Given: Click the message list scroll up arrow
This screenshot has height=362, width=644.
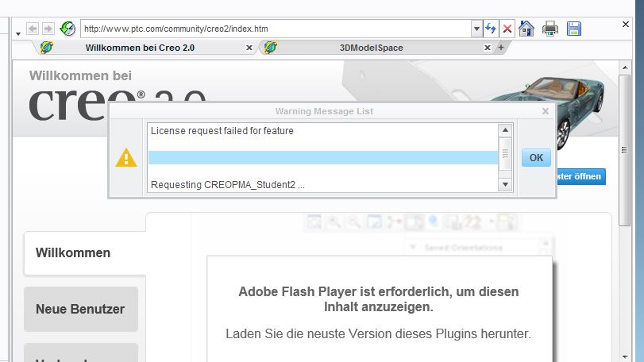Looking at the screenshot, I should [x=505, y=130].
